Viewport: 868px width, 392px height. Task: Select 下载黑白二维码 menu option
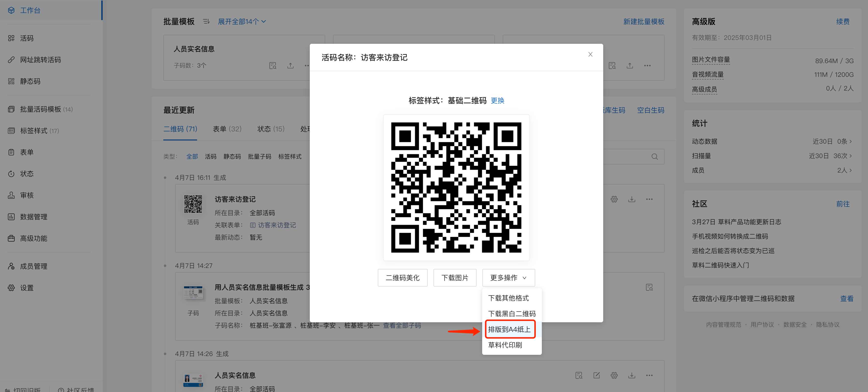pos(511,314)
